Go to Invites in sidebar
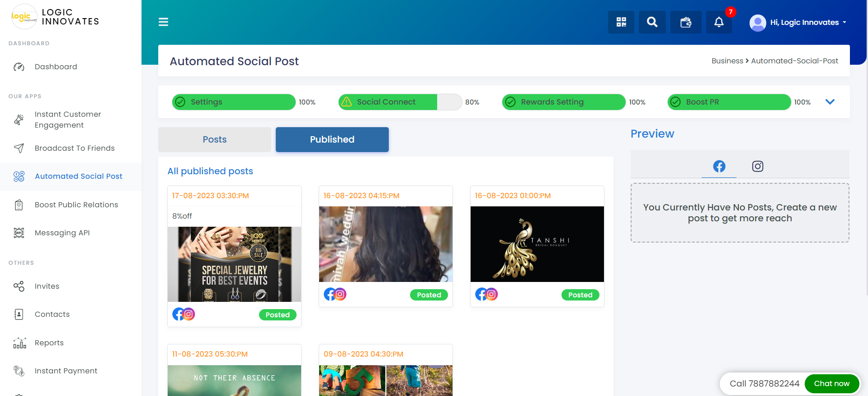Screen dimensions: 868x396 47,286
